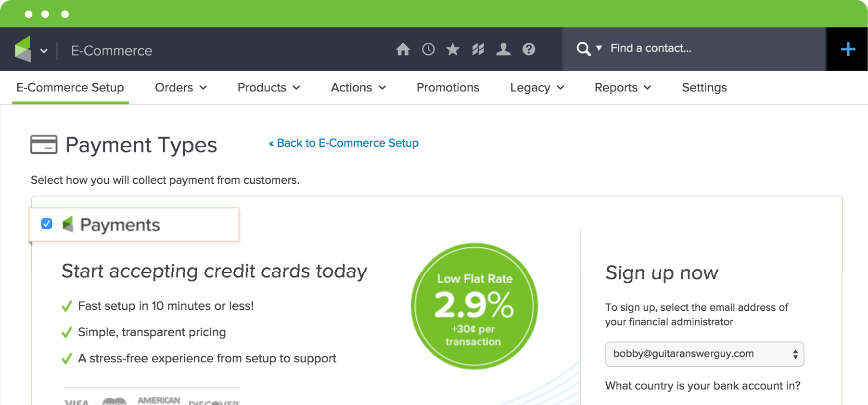The width and height of the screenshot is (868, 405).
Task: Click the Home icon in top bar
Action: pyautogui.click(x=403, y=49)
